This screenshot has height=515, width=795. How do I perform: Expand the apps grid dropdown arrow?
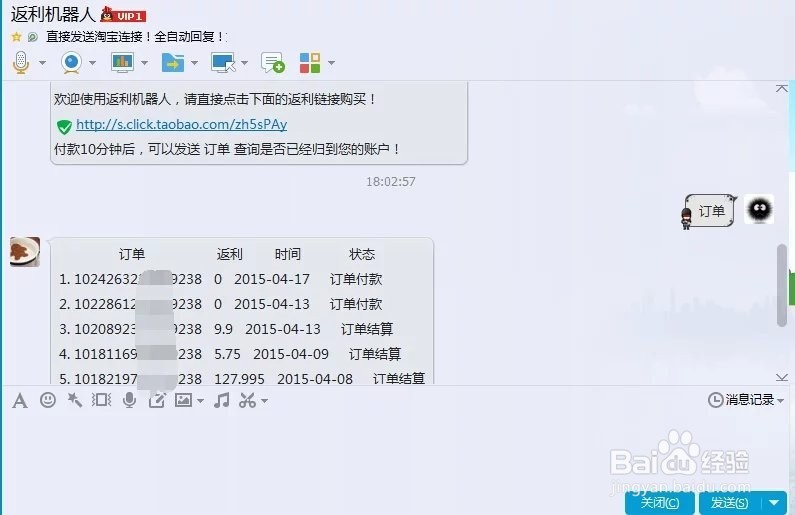(x=332, y=63)
